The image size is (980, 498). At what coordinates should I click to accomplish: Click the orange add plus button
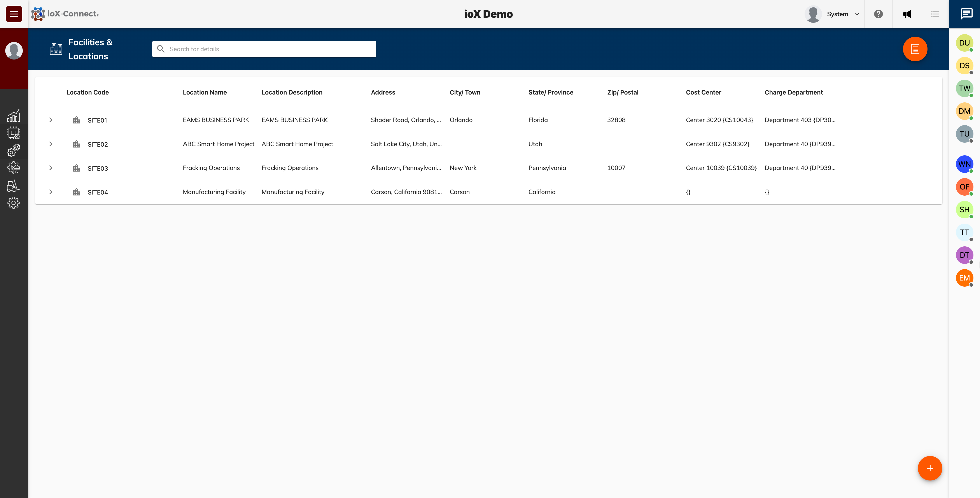(930, 468)
